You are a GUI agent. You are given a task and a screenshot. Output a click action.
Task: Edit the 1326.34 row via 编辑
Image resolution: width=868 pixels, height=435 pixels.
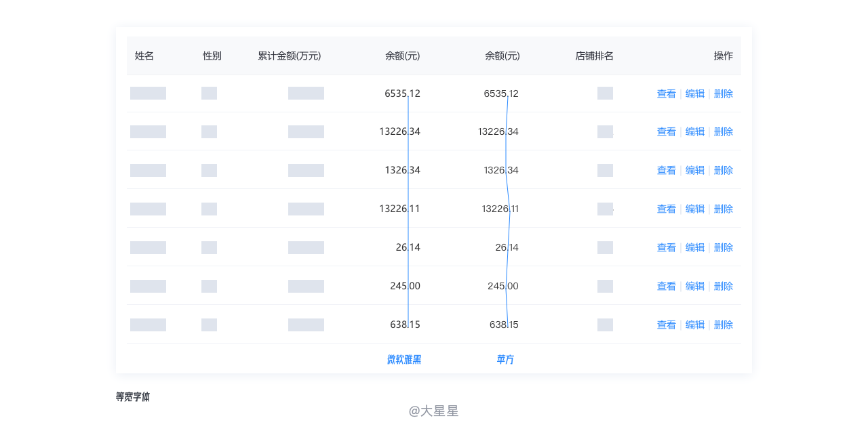tap(695, 170)
